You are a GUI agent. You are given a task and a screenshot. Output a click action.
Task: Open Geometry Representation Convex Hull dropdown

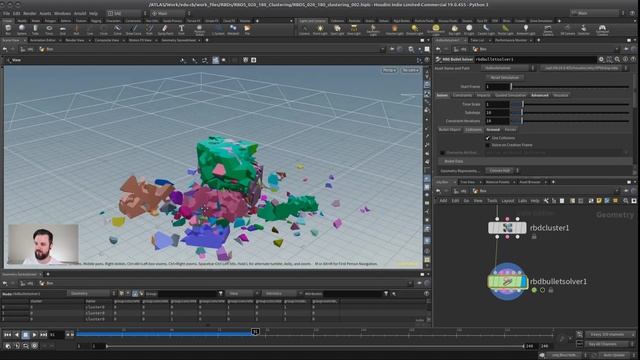coord(502,171)
